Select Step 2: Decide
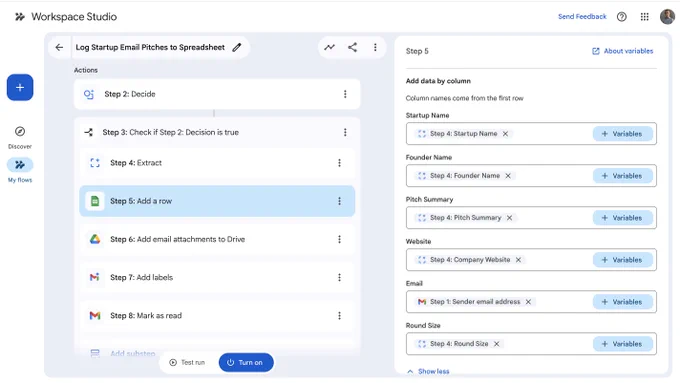Screen dimensions: 680x383 [x=217, y=94]
